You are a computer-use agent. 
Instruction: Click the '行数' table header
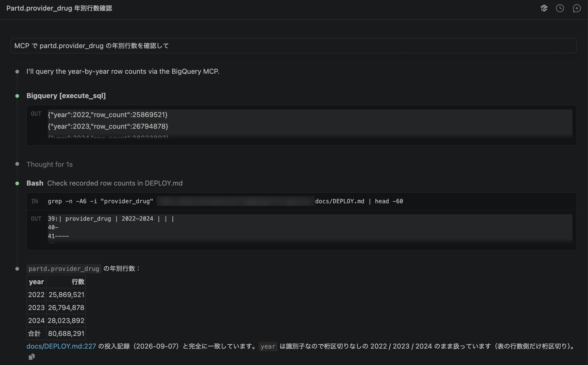click(x=66, y=282)
